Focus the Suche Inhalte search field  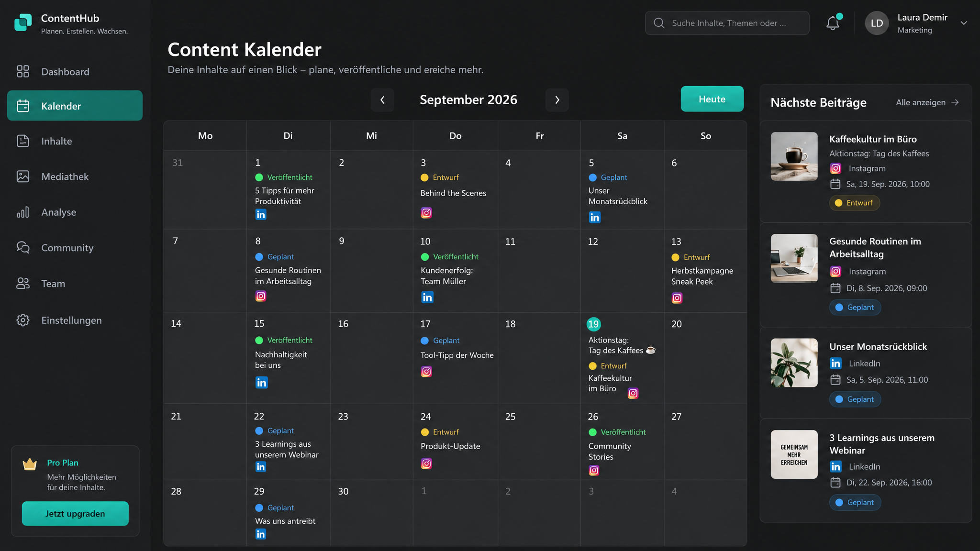727,23
